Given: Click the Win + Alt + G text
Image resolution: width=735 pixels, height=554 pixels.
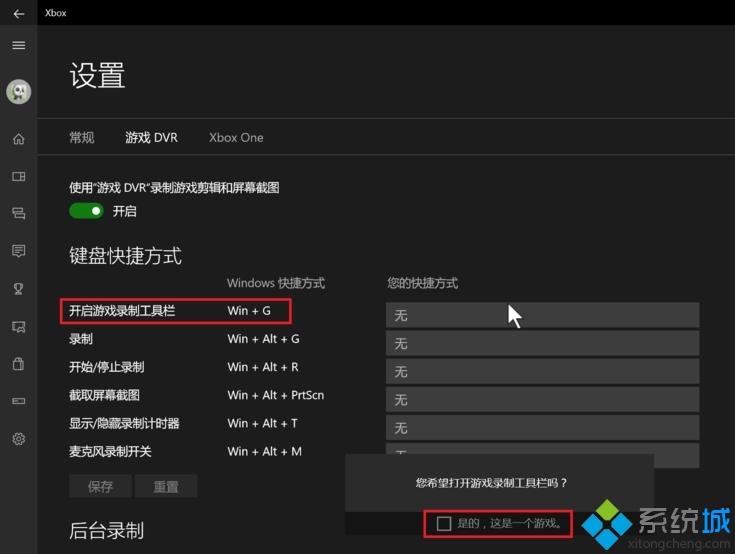Looking at the screenshot, I should coord(263,339).
